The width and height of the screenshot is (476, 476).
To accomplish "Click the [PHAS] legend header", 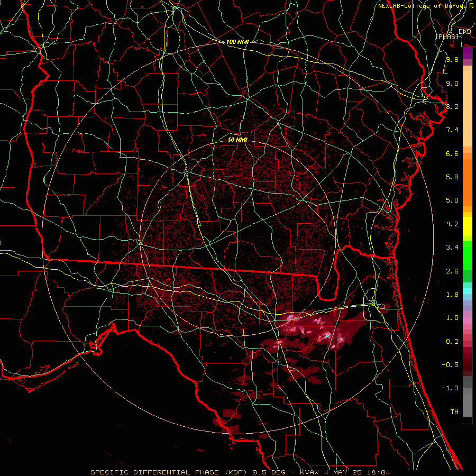I will click(447, 36).
